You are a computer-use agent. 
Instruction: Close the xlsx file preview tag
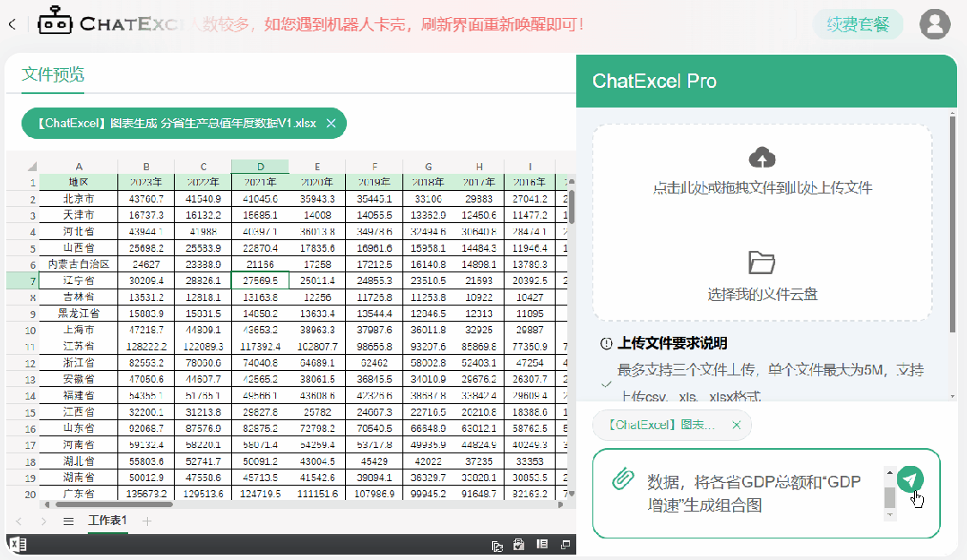332,124
